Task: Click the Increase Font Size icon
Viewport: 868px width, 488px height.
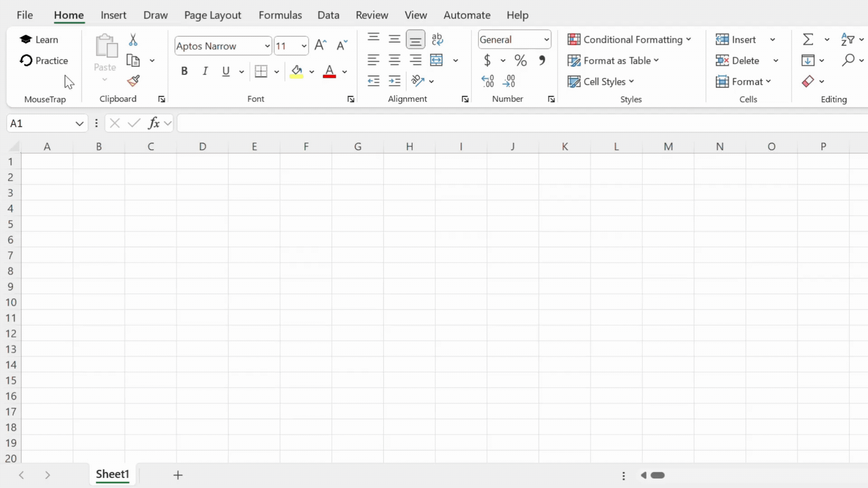Action: point(320,45)
